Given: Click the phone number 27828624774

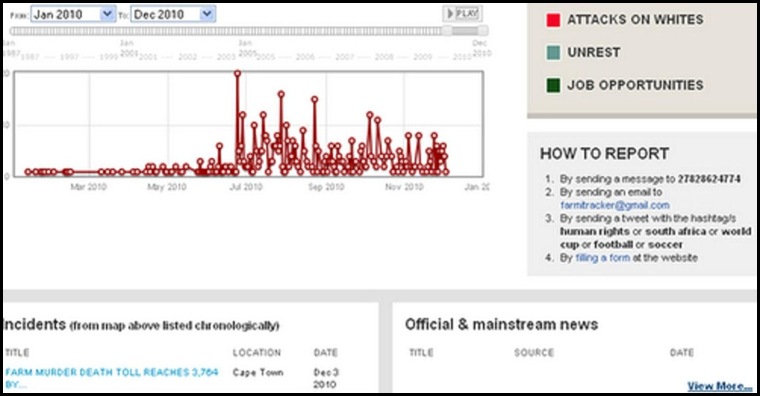Looking at the screenshot, I should click(709, 179).
